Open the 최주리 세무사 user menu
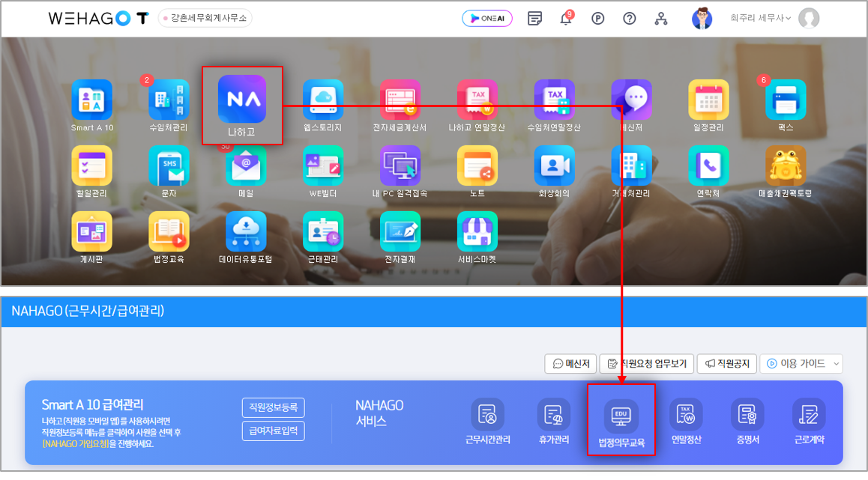The image size is (868, 480). pos(760,19)
